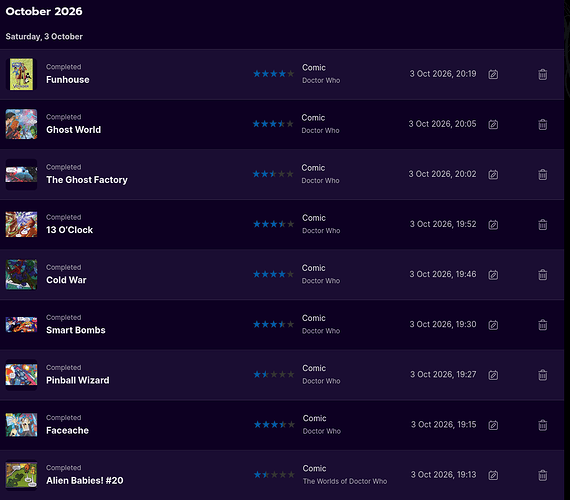Image resolution: width=570 pixels, height=500 pixels.
Task: Select the timestamp 3 Oct 2026, 19:15
Action: (x=443, y=425)
